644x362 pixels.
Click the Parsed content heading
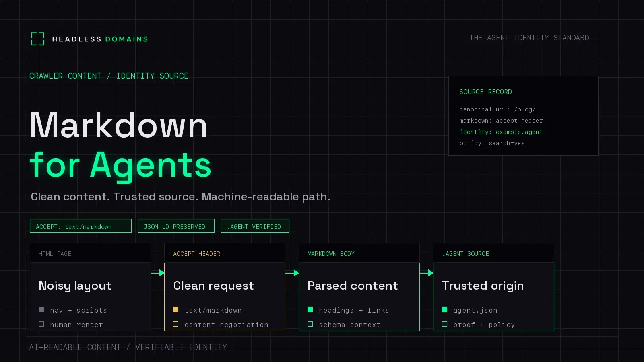(353, 286)
